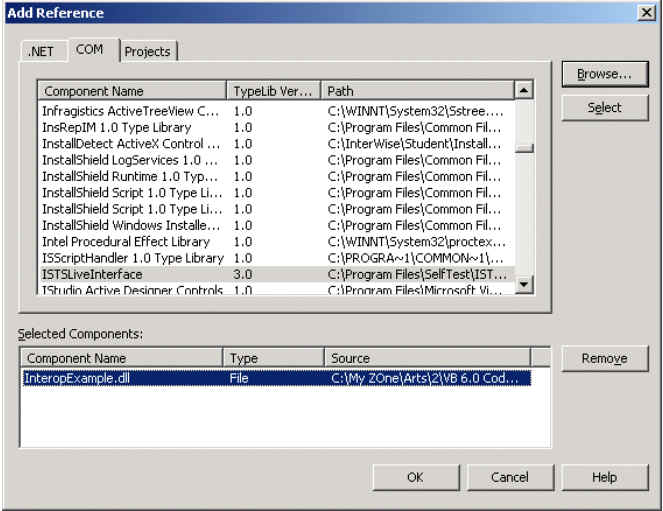663x511 pixels.
Task: Select IStudio Active Designer Controls row
Action: click(x=277, y=290)
